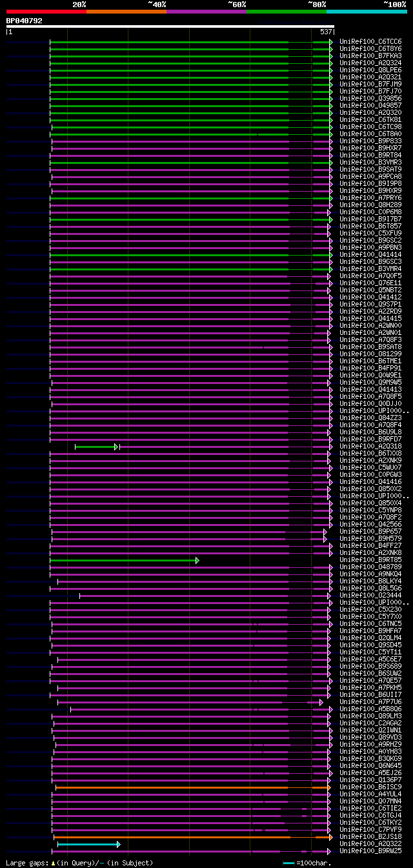
Task: Click UniRef100_Q76E11 label
Action: tap(370, 283)
